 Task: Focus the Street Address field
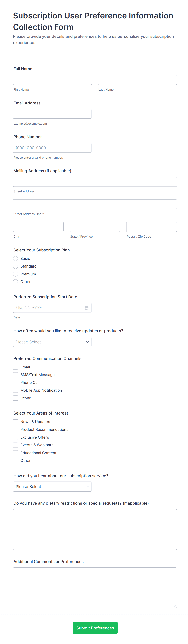[x=95, y=182]
